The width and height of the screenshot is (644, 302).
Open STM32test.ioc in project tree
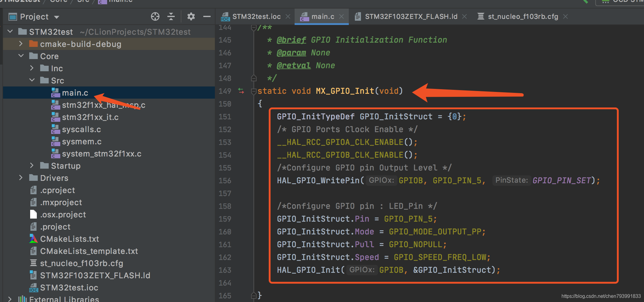pos(69,288)
